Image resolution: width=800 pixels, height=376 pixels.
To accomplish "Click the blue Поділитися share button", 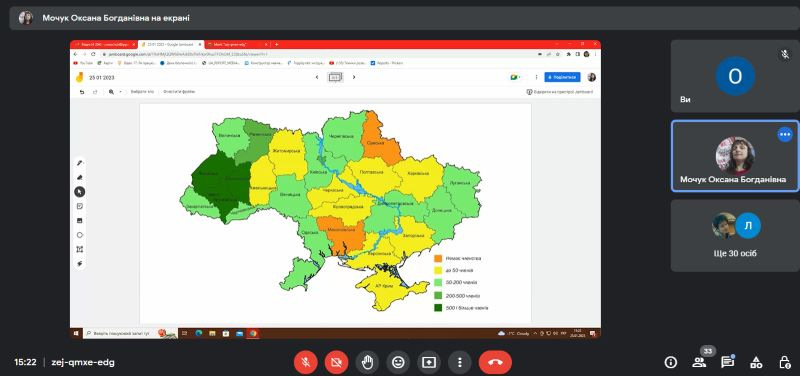I will pyautogui.click(x=562, y=77).
